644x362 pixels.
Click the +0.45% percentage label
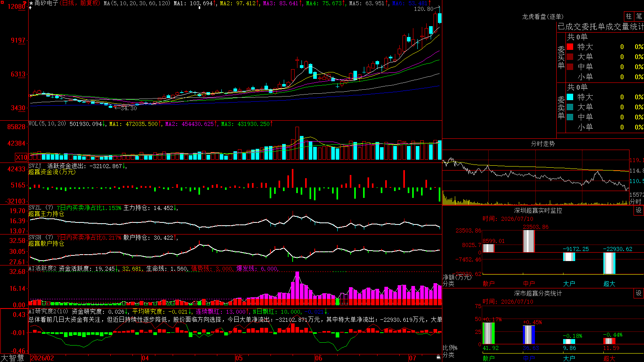(x=533, y=322)
